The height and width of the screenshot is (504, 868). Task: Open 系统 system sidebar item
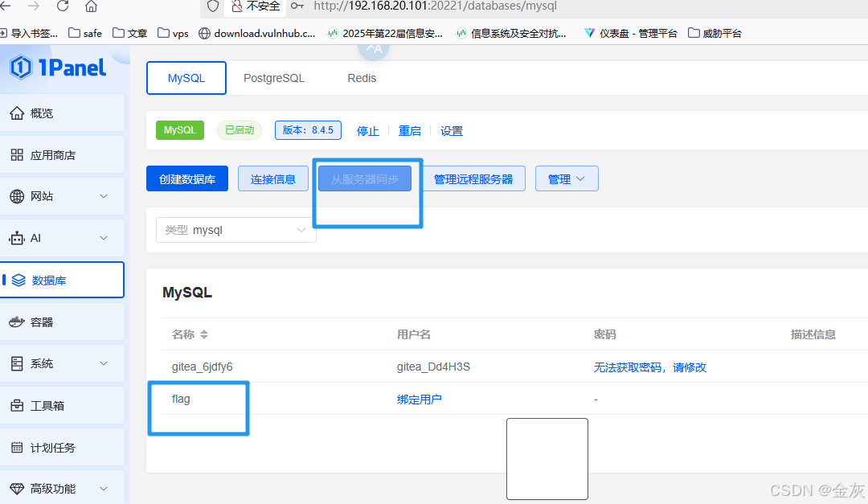click(x=62, y=363)
